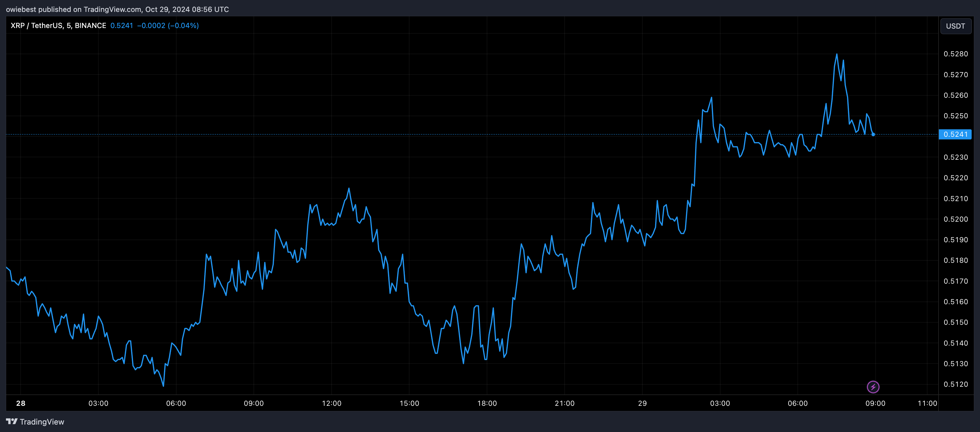
Task: Click the highlighted 0.5241 current price label
Action: click(x=955, y=134)
